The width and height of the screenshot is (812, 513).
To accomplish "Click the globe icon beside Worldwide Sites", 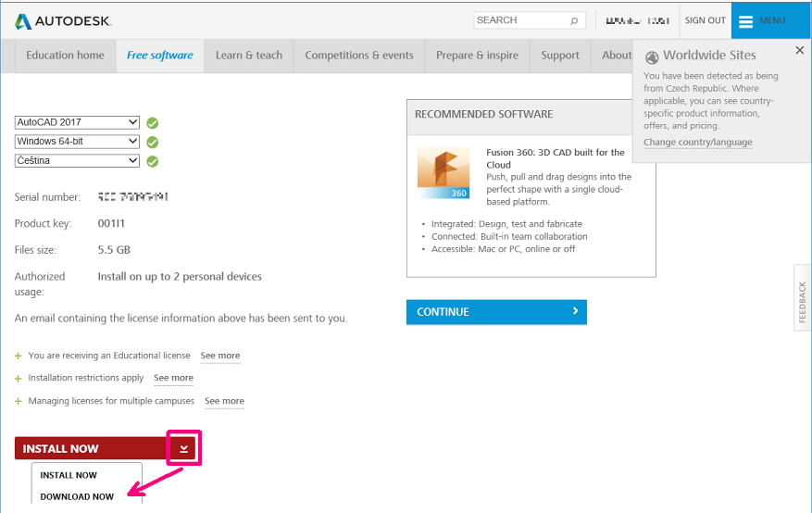I will 652,56.
